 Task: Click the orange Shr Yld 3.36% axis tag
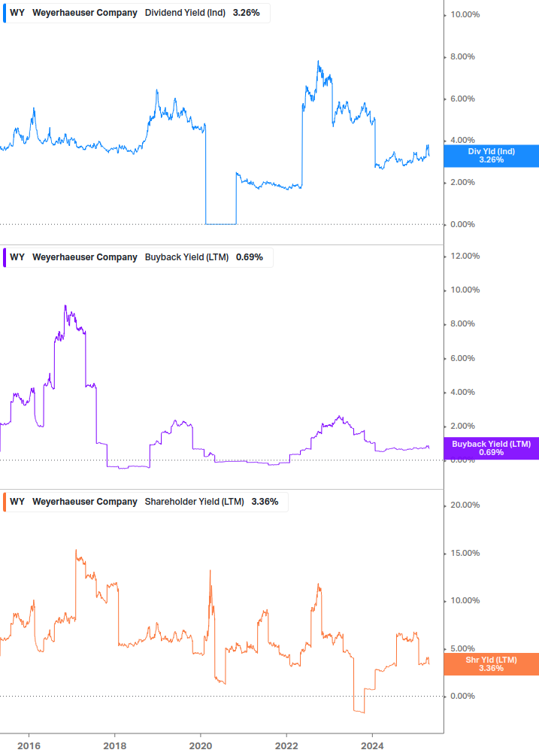(491, 664)
